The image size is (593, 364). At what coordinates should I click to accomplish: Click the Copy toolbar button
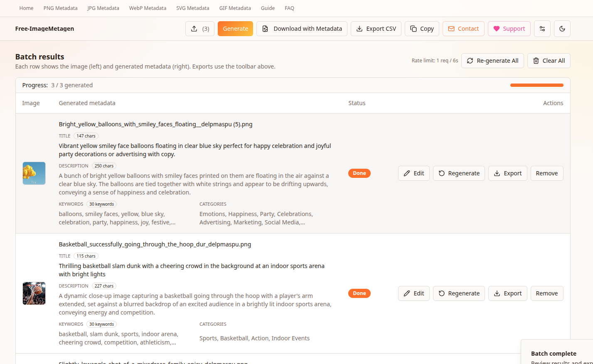pyautogui.click(x=422, y=29)
